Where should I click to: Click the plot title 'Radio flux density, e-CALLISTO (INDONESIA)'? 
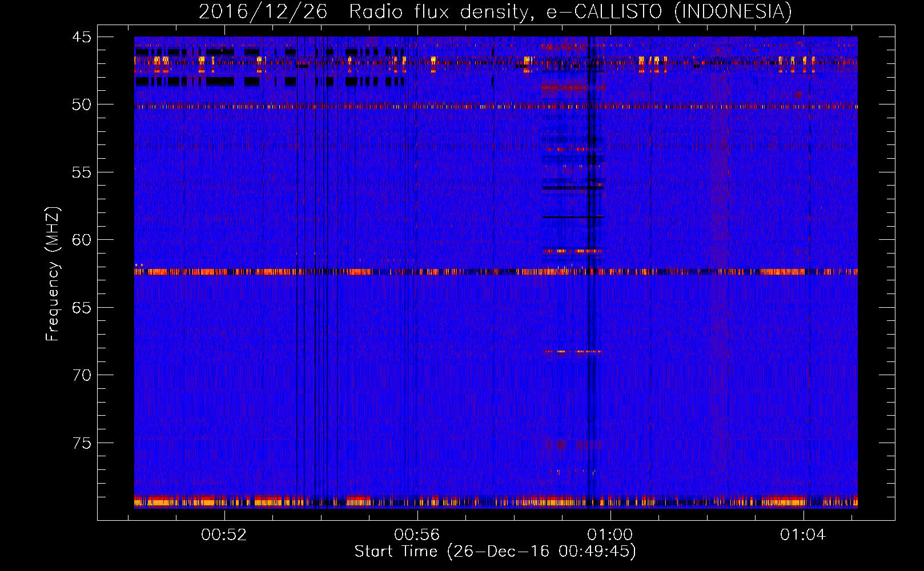coord(571,11)
